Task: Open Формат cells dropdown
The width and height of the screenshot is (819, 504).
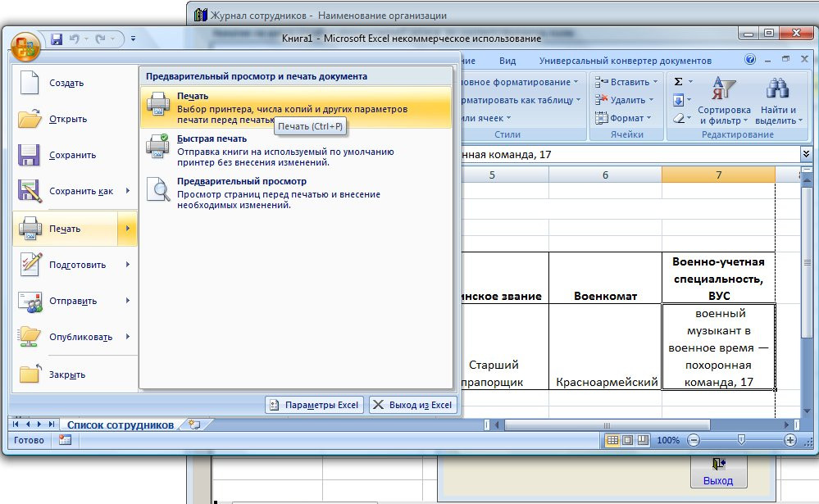Action: pyautogui.click(x=623, y=118)
